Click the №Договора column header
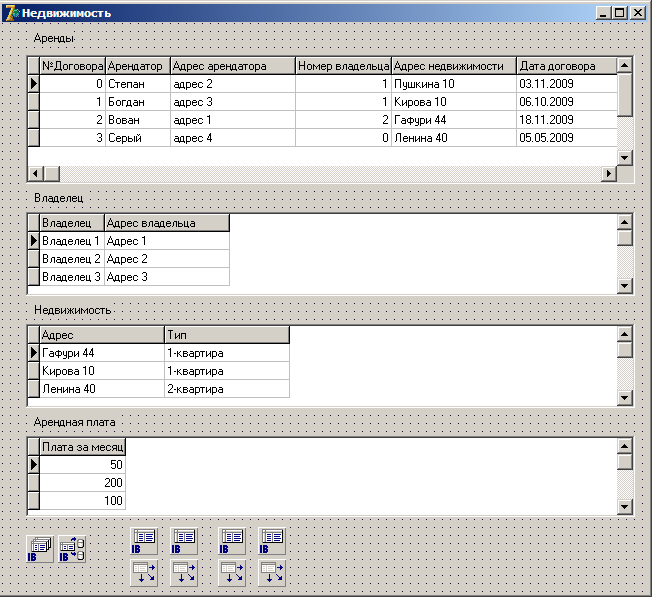652x597 pixels. coord(72,66)
